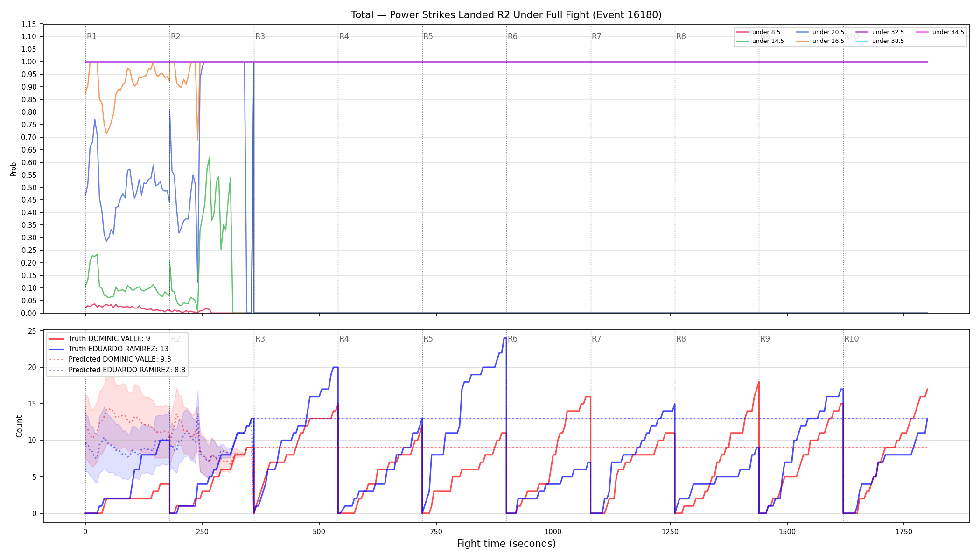Click the R6 round marker in probability chart
The width and height of the screenshot is (980, 560).
(x=512, y=36)
